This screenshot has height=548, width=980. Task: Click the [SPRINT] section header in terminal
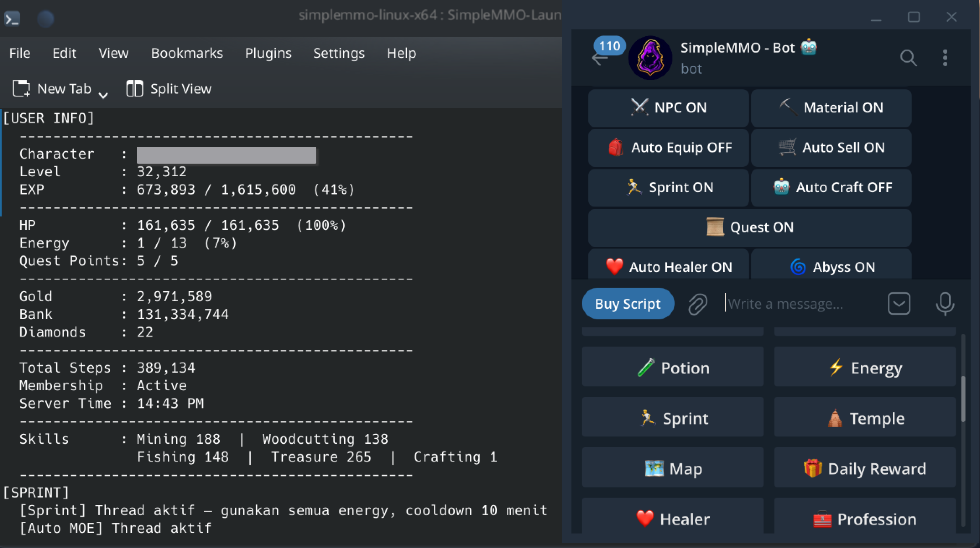point(36,493)
